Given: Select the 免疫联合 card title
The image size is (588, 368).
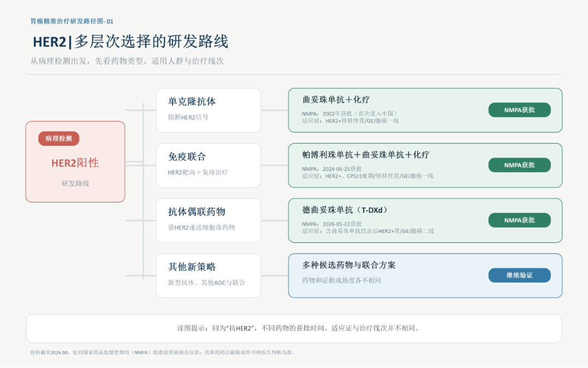Looking at the screenshot, I should point(187,156).
